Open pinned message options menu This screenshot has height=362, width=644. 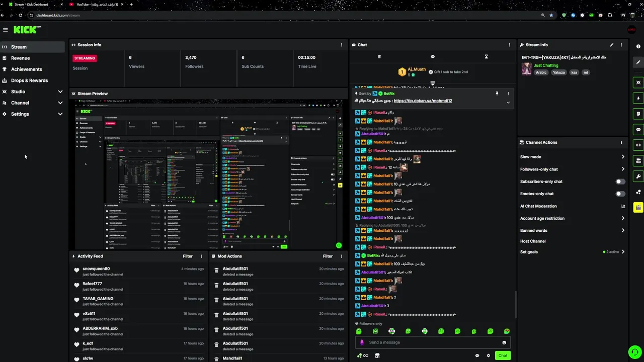pyautogui.click(x=508, y=94)
